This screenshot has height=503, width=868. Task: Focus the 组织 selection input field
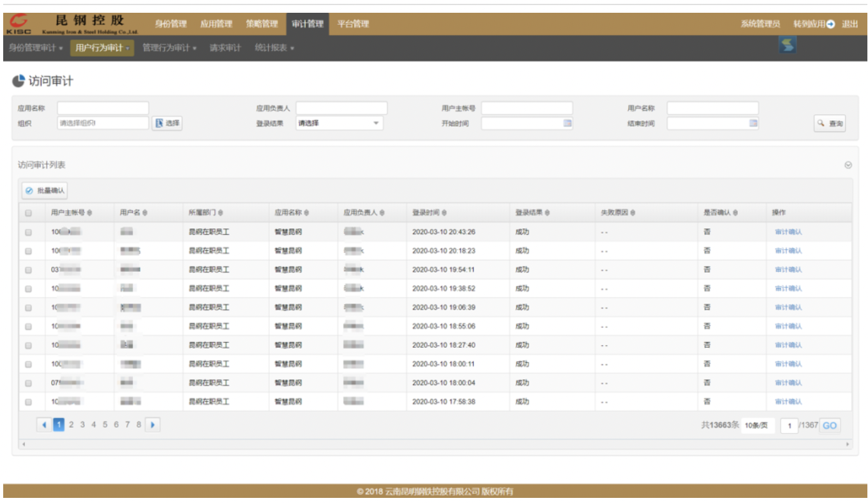tap(103, 123)
